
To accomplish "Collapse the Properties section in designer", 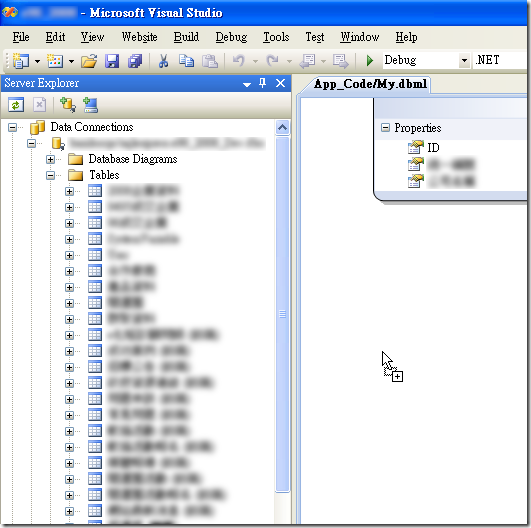I will [x=385, y=128].
